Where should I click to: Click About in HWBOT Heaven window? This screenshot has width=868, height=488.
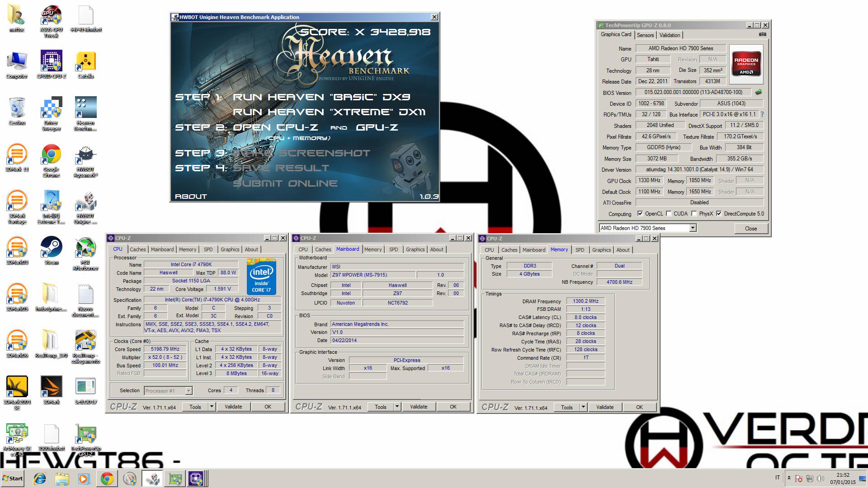click(191, 197)
